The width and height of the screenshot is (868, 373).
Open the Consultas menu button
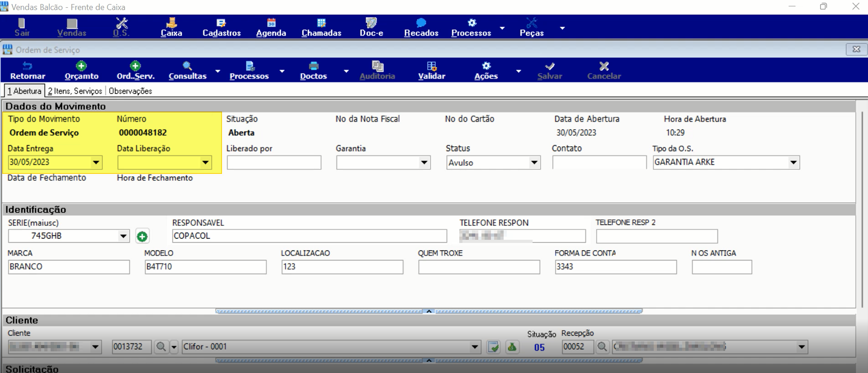[188, 70]
